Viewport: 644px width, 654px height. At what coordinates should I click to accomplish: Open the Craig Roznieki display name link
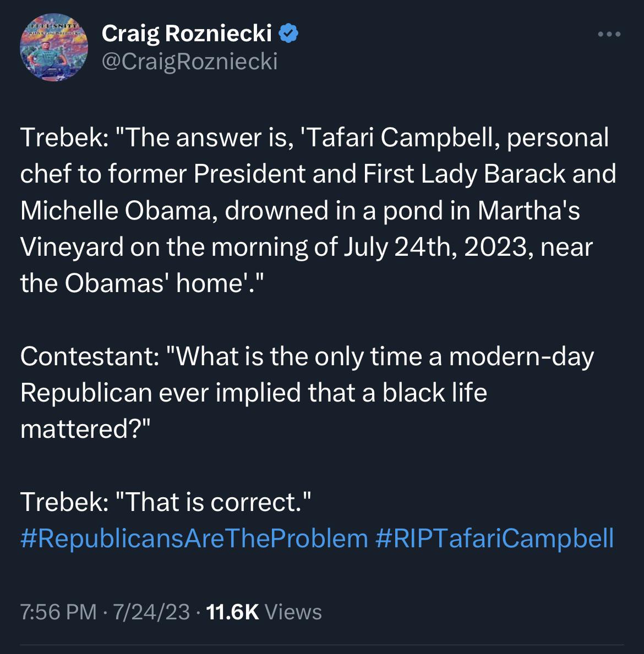pyautogui.click(x=187, y=34)
